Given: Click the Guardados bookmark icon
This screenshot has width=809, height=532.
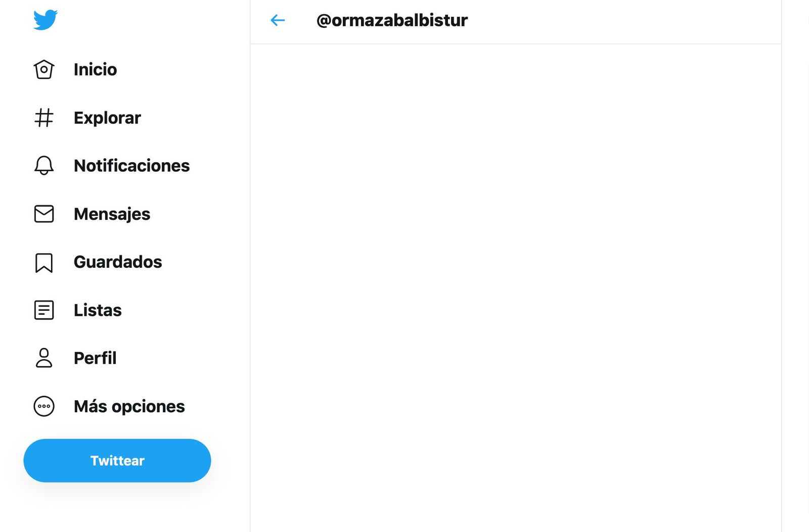Looking at the screenshot, I should (x=44, y=262).
